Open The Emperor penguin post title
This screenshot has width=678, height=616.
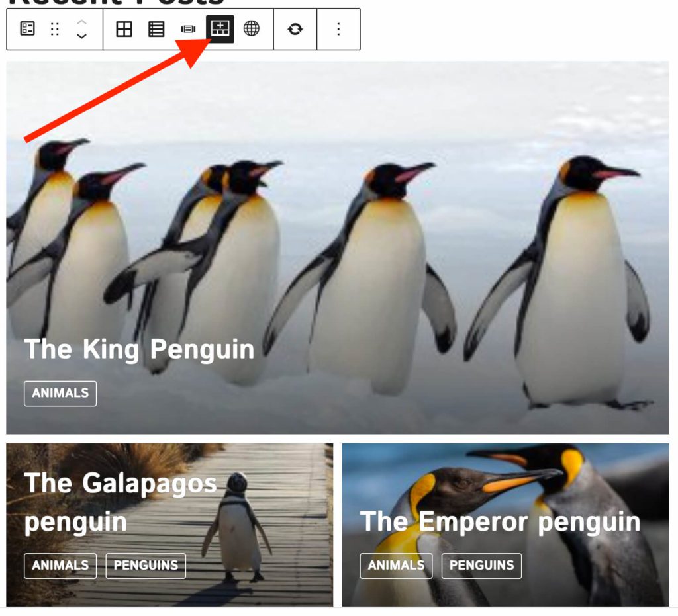click(x=501, y=521)
